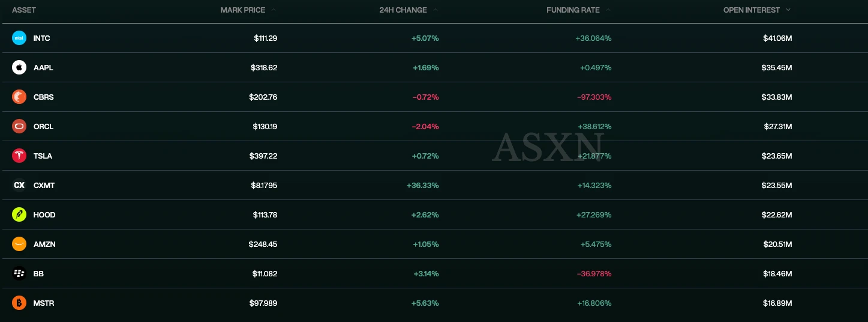Select the CBRS funding rate −97.303% value
This screenshot has height=322, width=868.
(594, 97)
